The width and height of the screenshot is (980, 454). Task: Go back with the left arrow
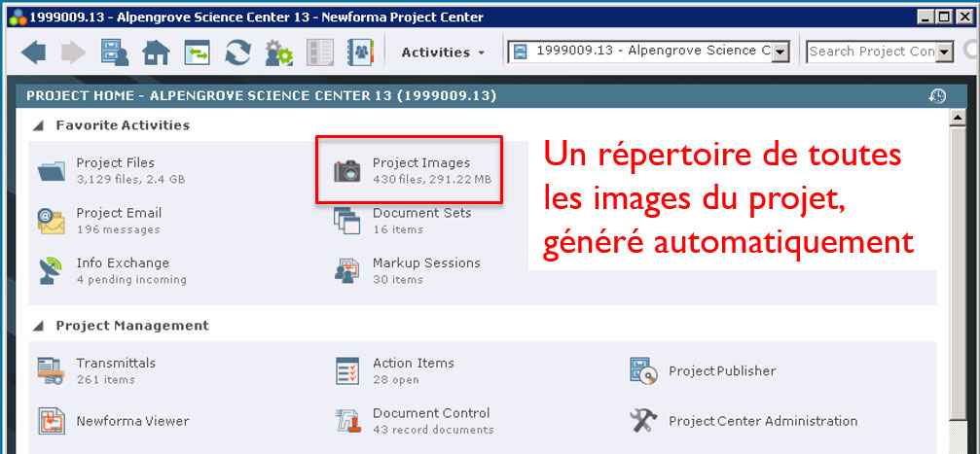pos(33,52)
